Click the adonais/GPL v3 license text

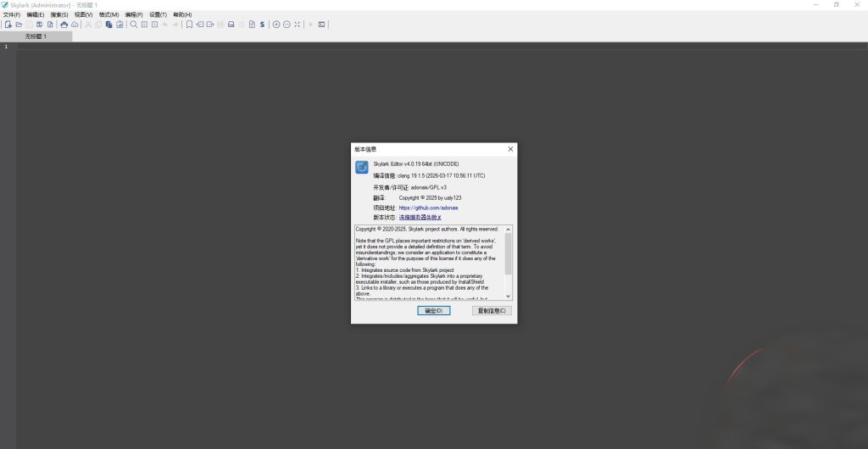428,187
